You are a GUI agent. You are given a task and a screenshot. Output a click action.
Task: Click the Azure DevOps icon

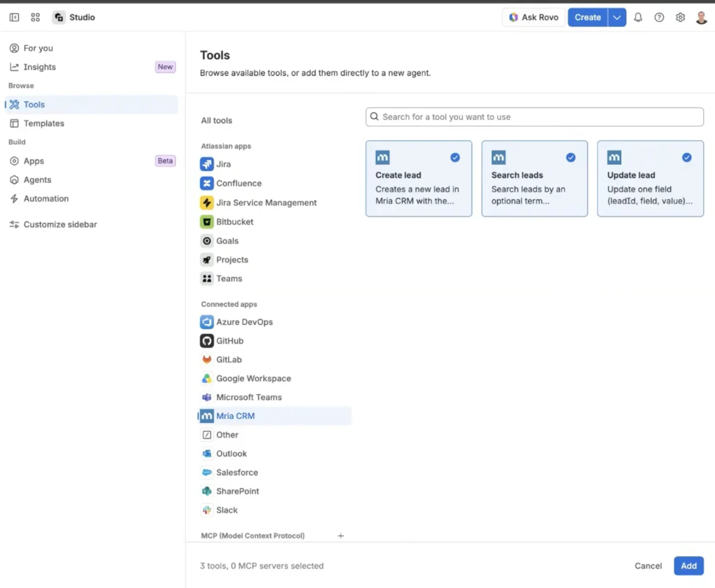207,322
